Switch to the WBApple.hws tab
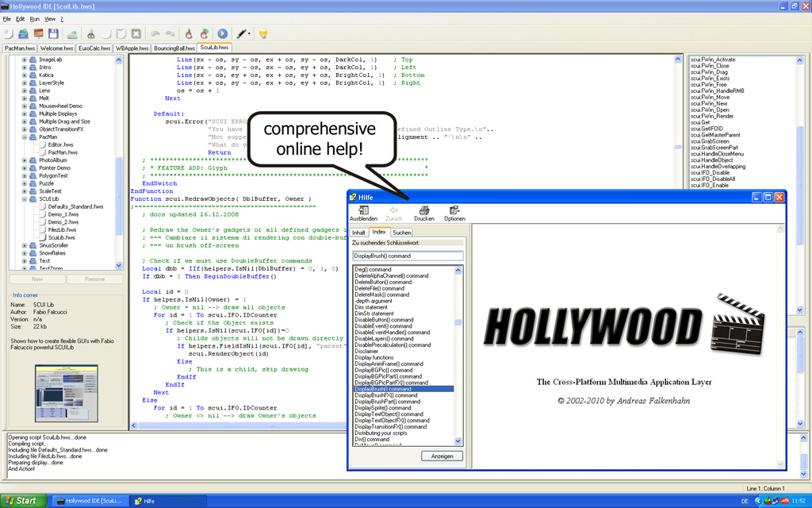This screenshot has width=812, height=508. (132, 48)
